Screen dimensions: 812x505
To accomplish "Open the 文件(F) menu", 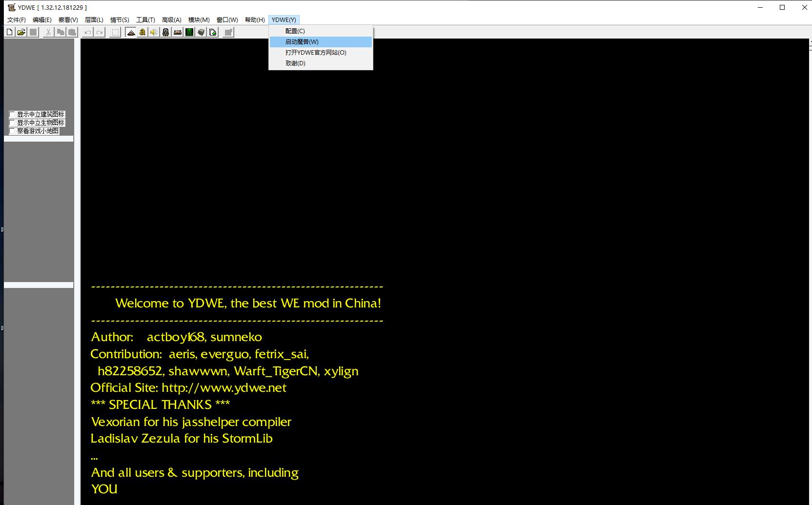I will pyautogui.click(x=17, y=20).
